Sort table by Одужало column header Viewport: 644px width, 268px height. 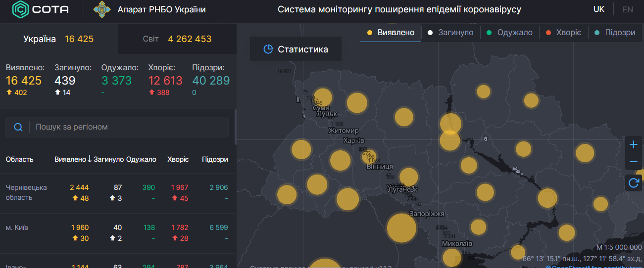click(x=141, y=159)
